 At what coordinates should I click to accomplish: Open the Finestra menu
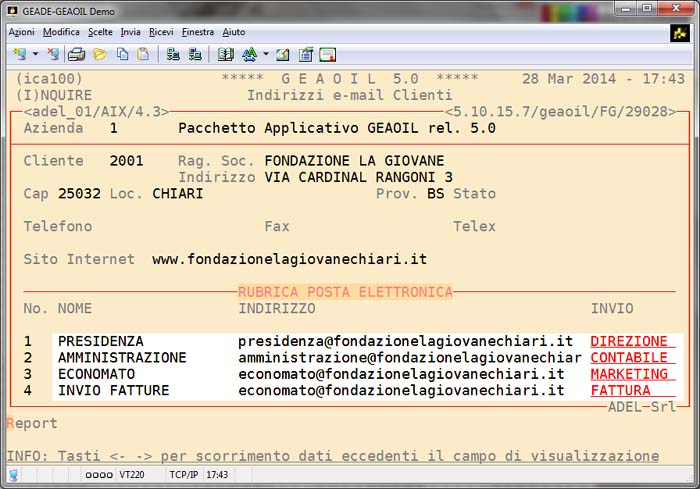[x=198, y=32]
